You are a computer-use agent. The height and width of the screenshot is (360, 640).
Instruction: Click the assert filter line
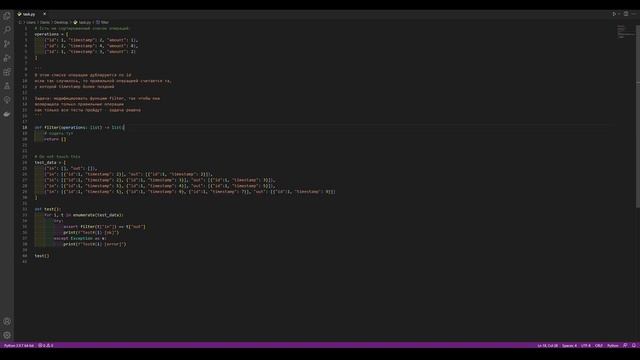pyautogui.click(x=104, y=227)
